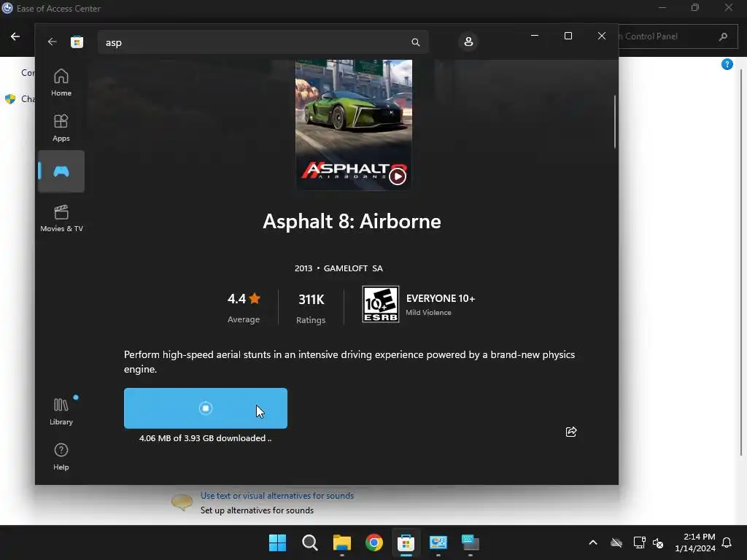This screenshot has width=747, height=560.
Task: Click the muted volume tray icon
Action: (x=658, y=542)
